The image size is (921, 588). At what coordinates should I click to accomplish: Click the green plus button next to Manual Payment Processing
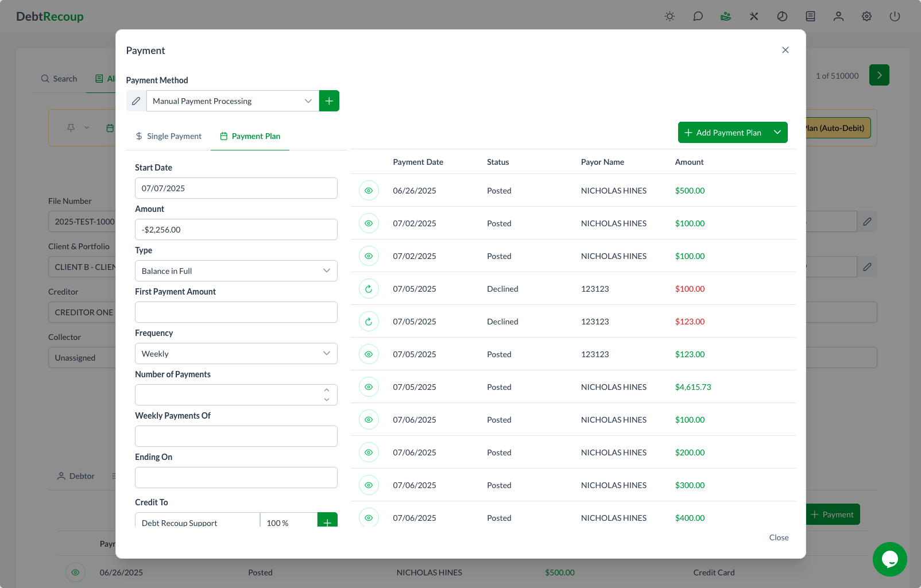[329, 101]
